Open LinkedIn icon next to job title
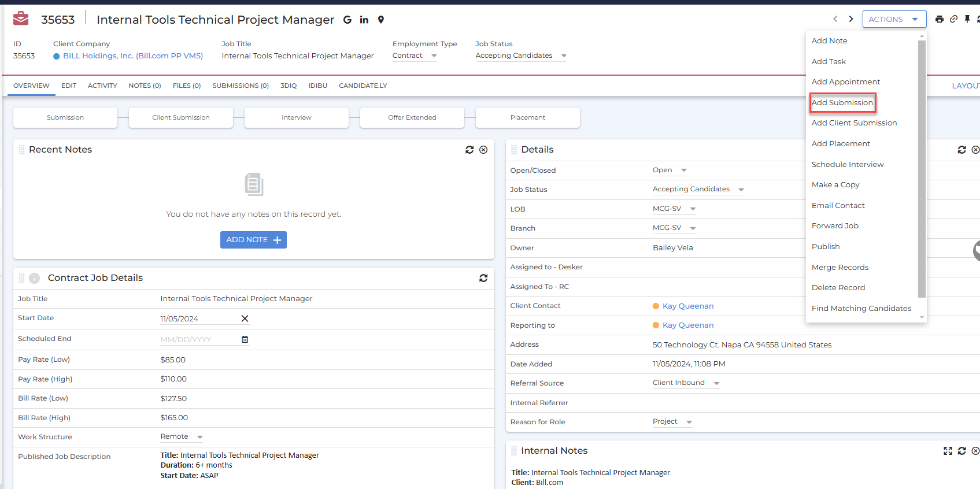This screenshot has width=980, height=489. click(x=364, y=20)
